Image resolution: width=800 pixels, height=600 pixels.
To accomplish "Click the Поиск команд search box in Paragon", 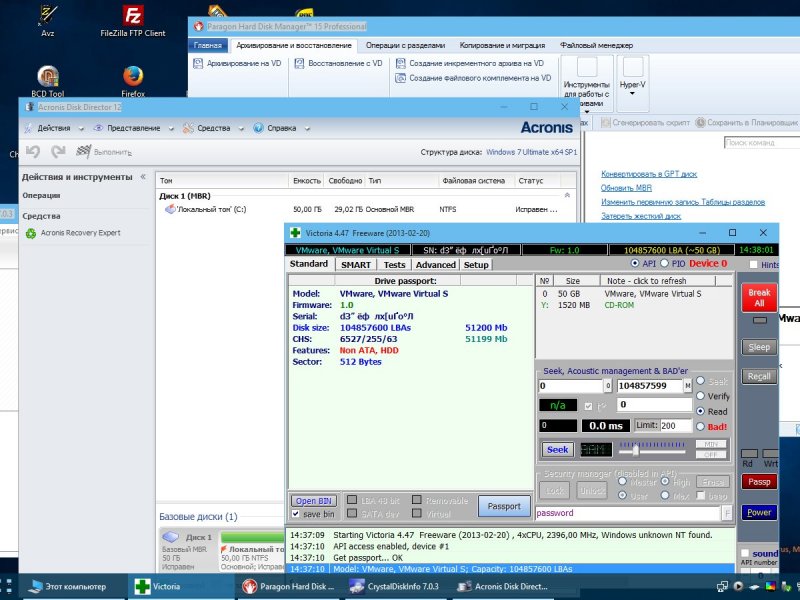I will coord(761,143).
